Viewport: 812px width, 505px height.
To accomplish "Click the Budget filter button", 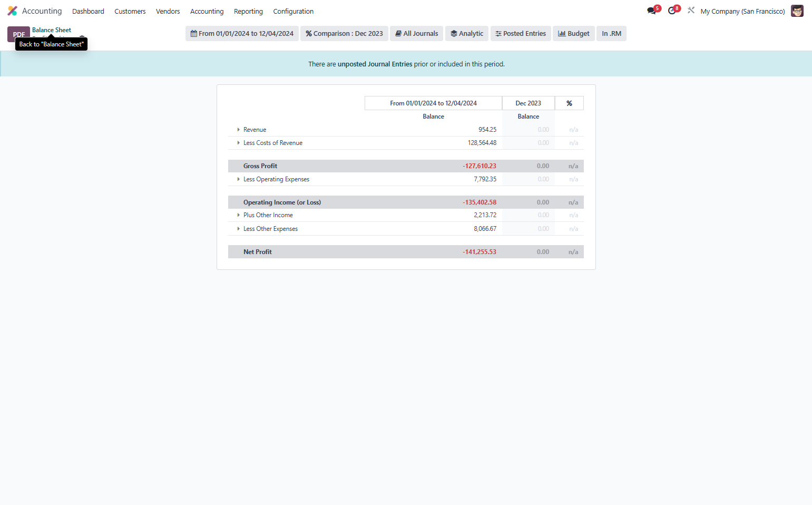I will click(x=574, y=34).
